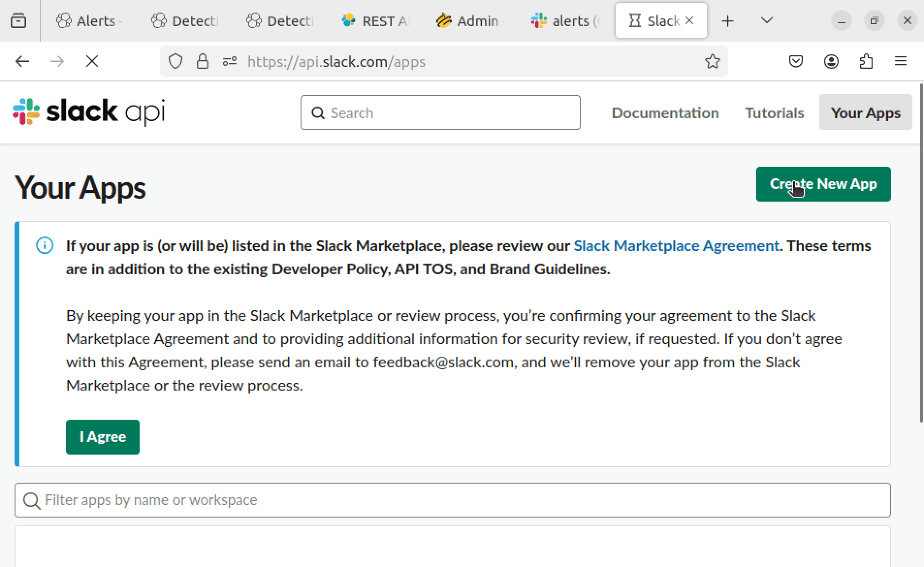Open the Firefox account menu
The height and width of the screenshot is (567, 924).
click(831, 61)
